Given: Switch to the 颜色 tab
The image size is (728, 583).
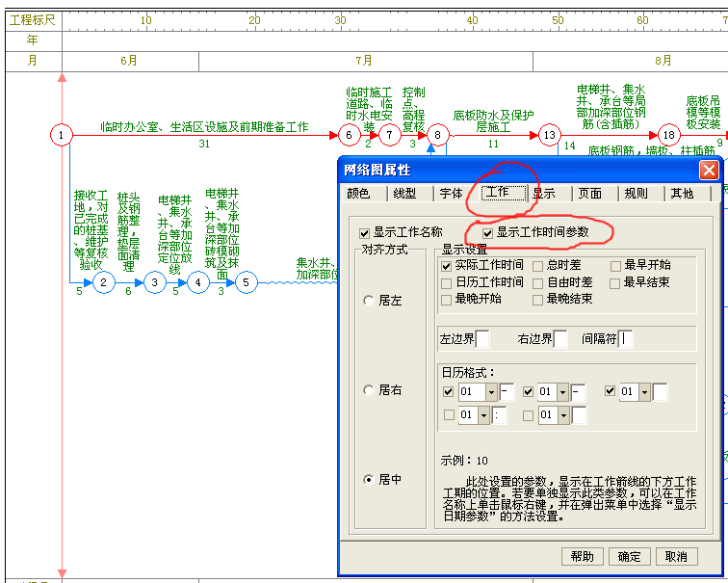Looking at the screenshot, I should click(x=358, y=194).
